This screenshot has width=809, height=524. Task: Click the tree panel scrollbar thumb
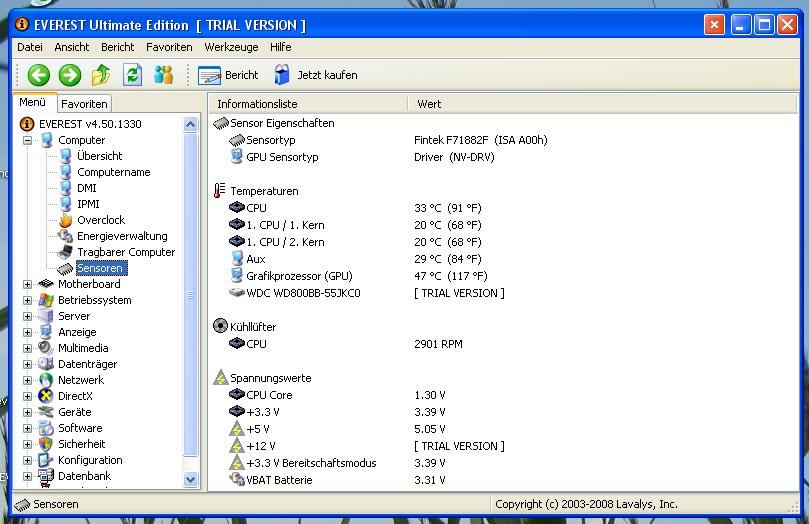point(191,295)
